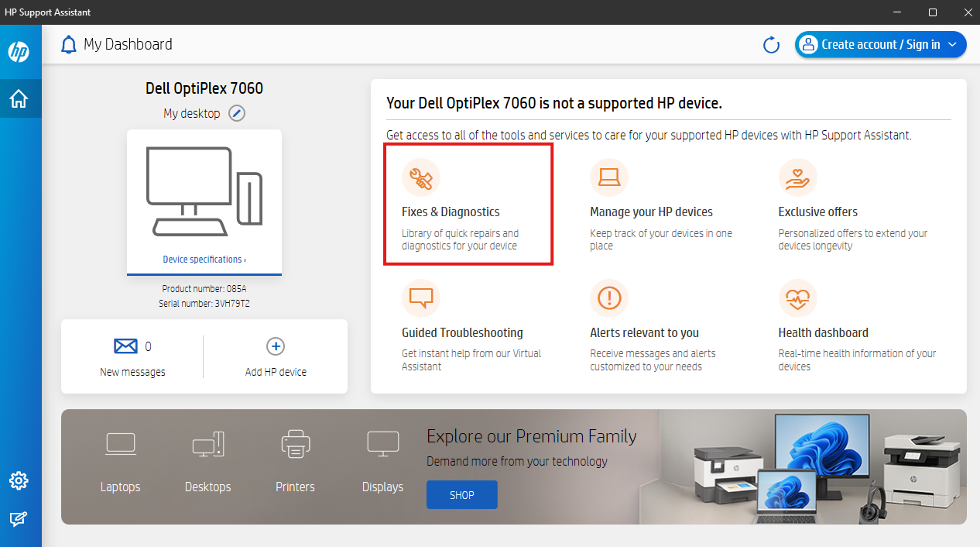
Task: Click the Create account / Sign in button
Action: [x=881, y=44]
